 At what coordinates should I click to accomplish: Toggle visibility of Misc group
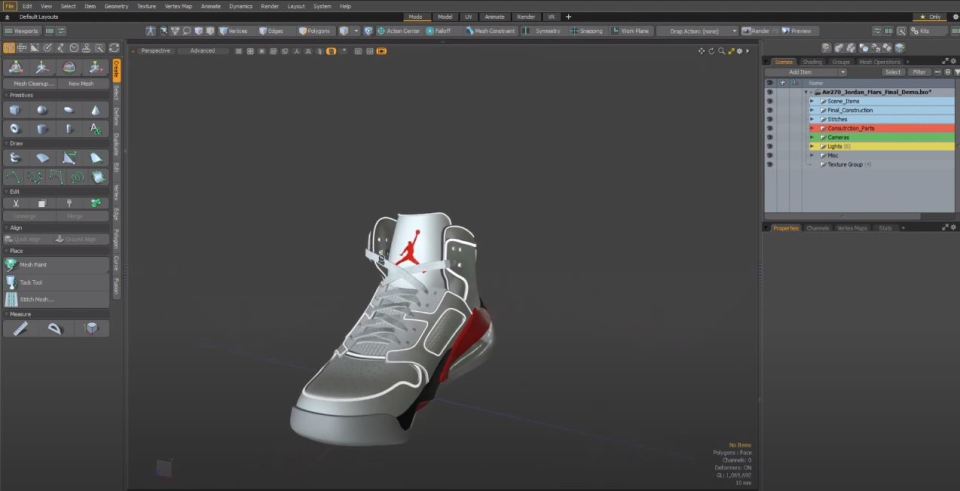770,156
